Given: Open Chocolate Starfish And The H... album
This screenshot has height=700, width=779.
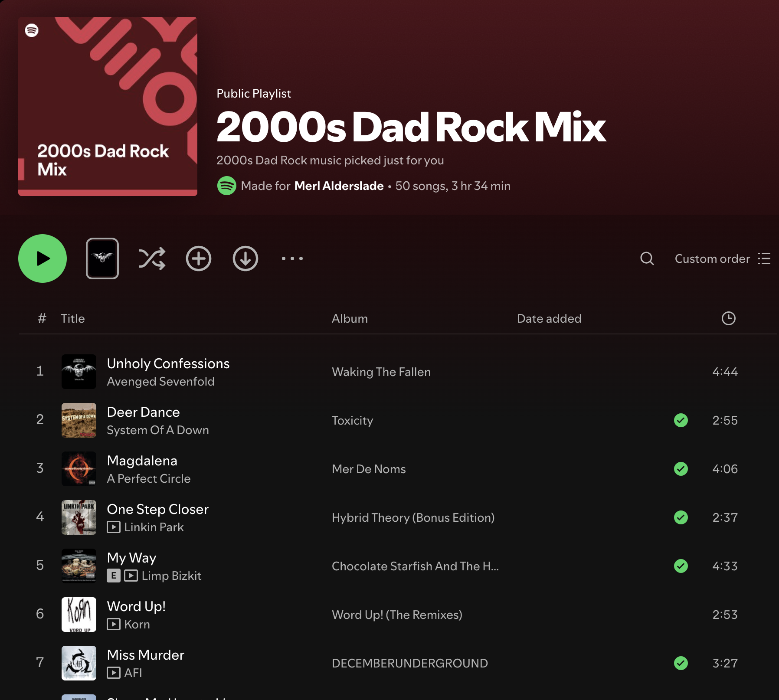Looking at the screenshot, I should (x=415, y=566).
